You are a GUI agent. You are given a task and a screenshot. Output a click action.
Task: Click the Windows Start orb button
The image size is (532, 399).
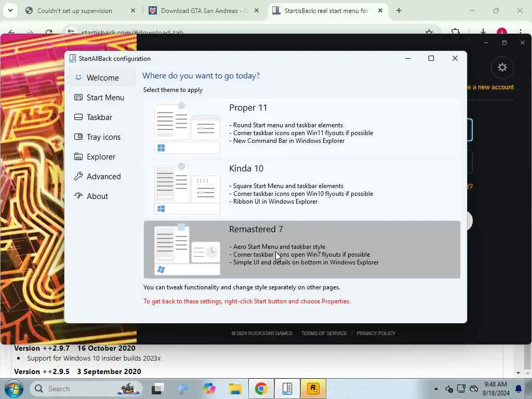tap(14, 389)
